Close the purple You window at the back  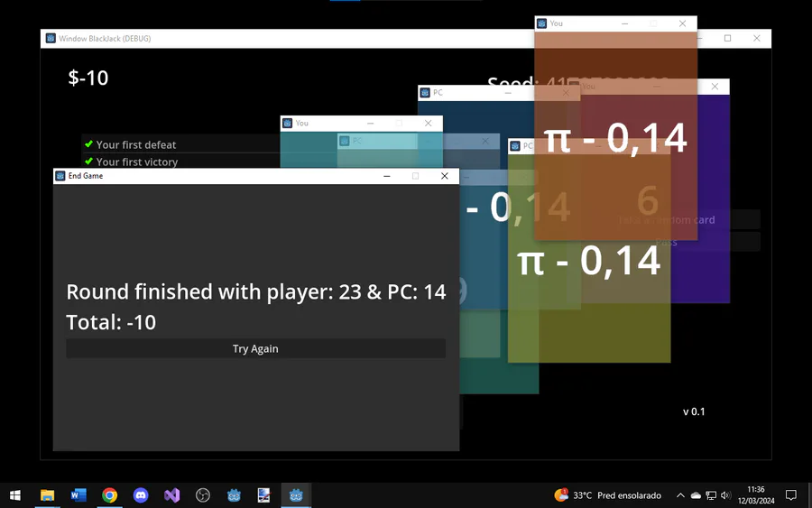coord(715,87)
